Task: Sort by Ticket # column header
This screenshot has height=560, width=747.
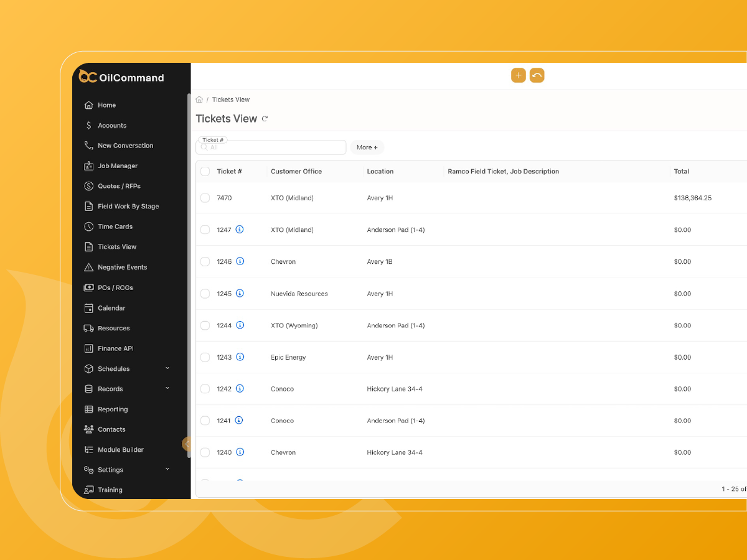Action: click(x=229, y=171)
